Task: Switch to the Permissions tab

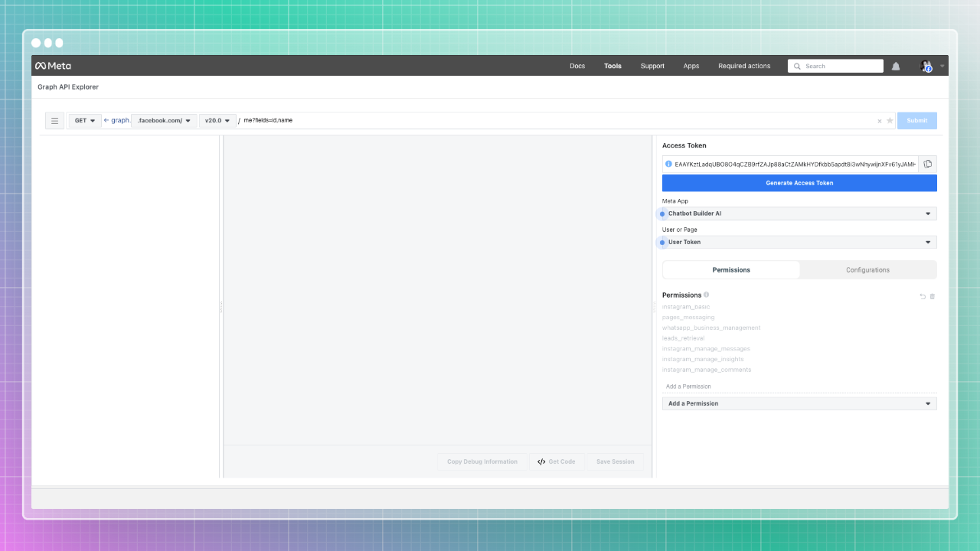Action: tap(731, 270)
